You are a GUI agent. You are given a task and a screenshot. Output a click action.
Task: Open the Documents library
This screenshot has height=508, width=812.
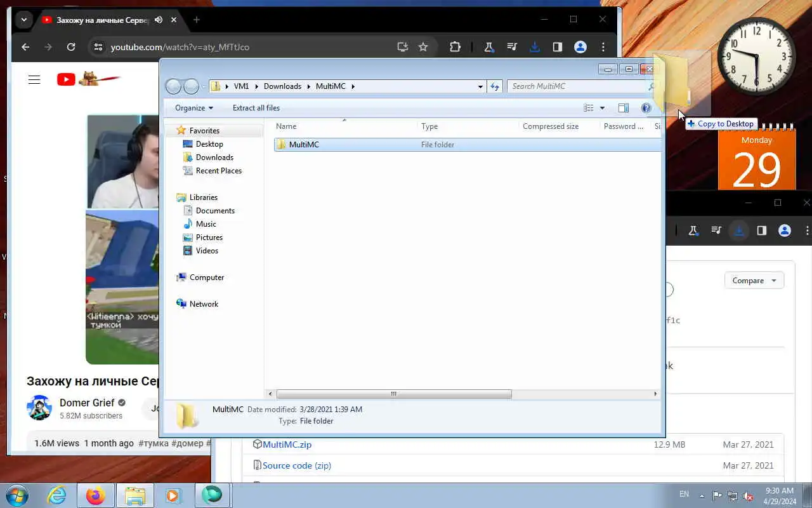coord(215,211)
